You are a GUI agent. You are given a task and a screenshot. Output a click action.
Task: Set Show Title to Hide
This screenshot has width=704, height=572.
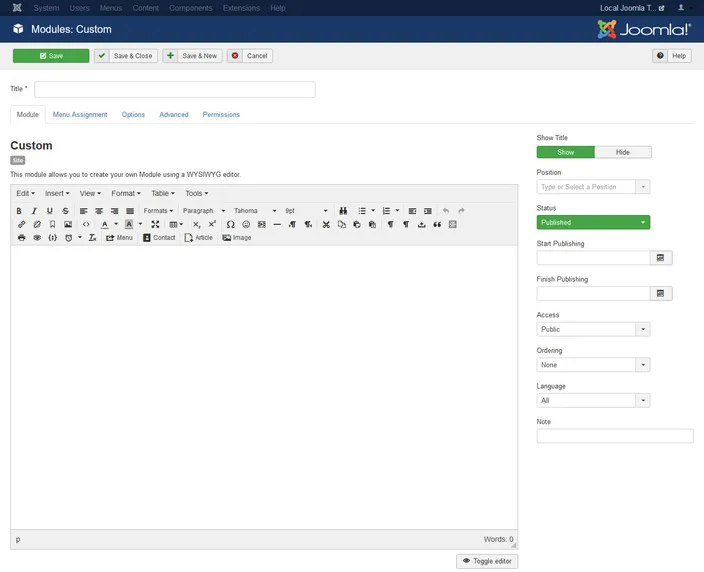pyautogui.click(x=623, y=152)
